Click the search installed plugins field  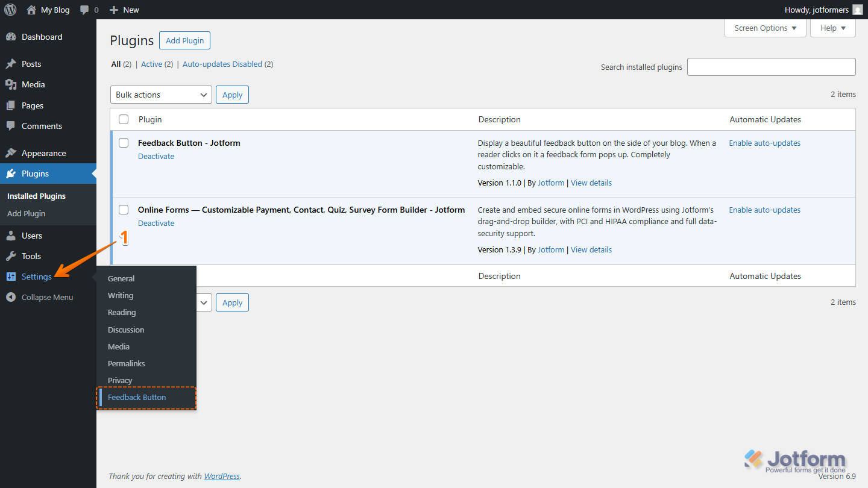(x=772, y=66)
